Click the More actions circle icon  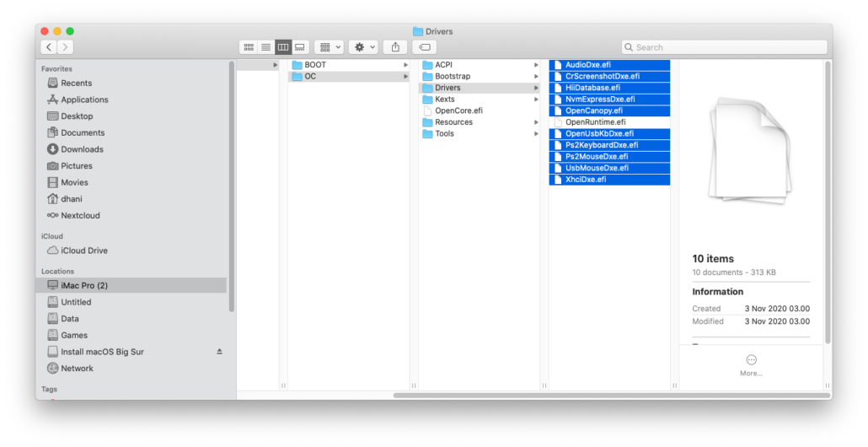pyautogui.click(x=751, y=360)
